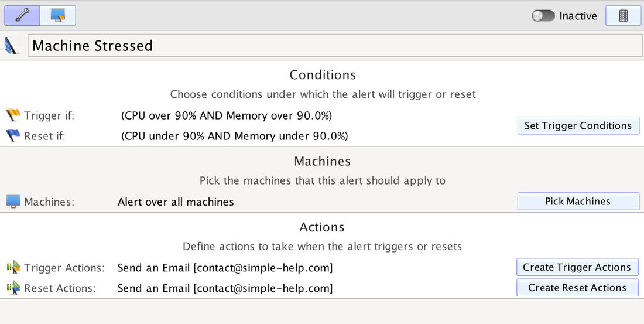This screenshot has width=644, height=324.
Task: Open Create Reset Actions
Action: 577,288
